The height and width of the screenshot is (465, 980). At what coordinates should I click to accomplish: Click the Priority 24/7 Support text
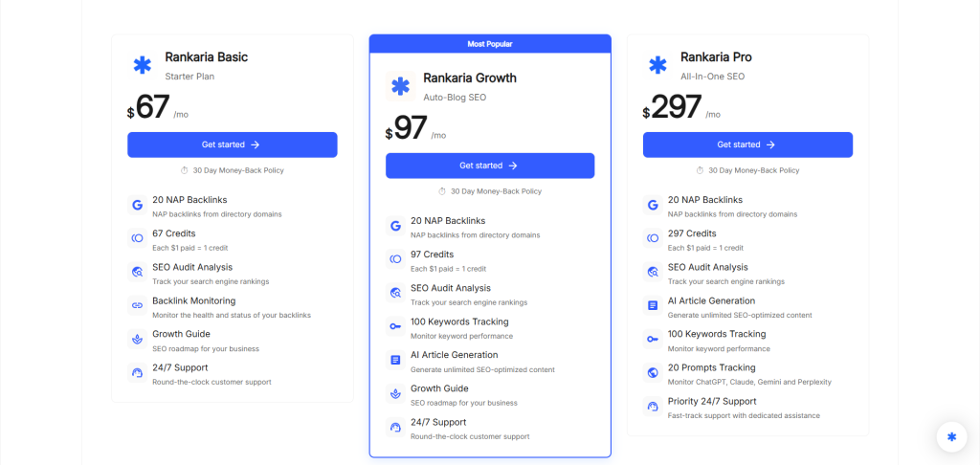712,401
